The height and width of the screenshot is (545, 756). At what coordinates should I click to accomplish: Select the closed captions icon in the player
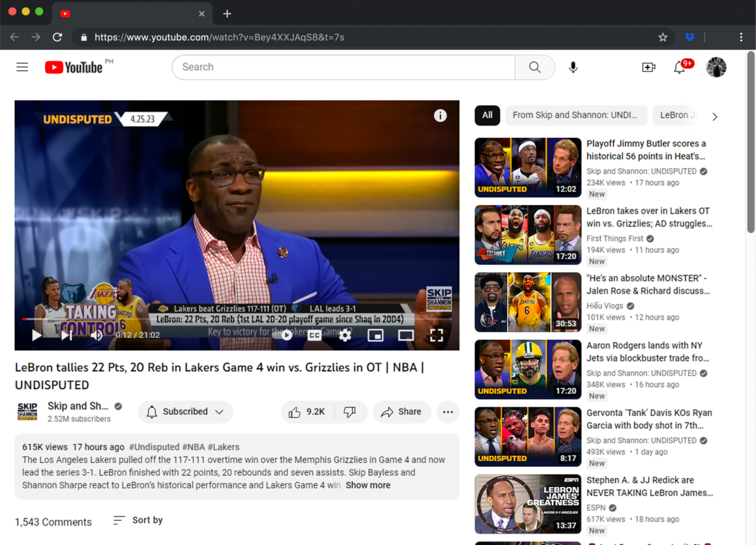314,335
